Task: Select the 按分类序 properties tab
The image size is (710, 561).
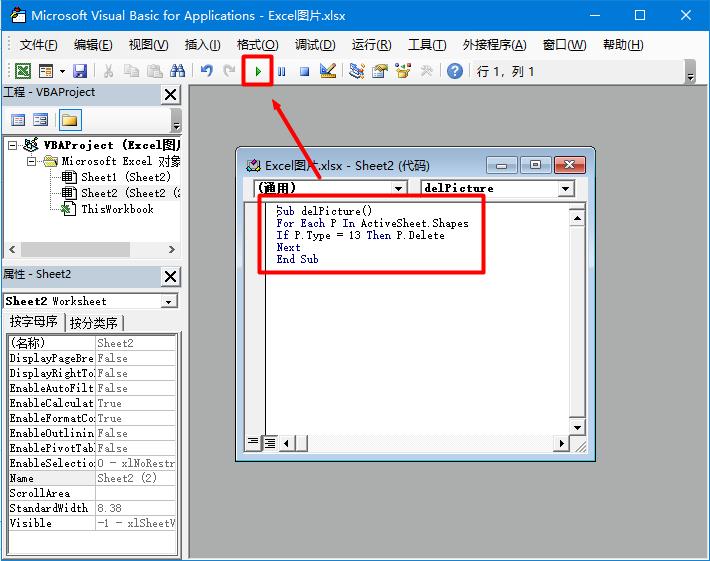Action: [94, 323]
